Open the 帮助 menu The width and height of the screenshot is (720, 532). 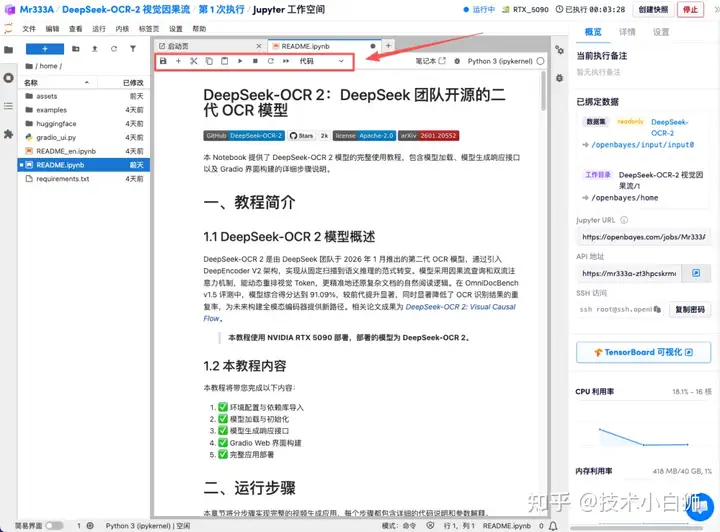click(x=199, y=29)
